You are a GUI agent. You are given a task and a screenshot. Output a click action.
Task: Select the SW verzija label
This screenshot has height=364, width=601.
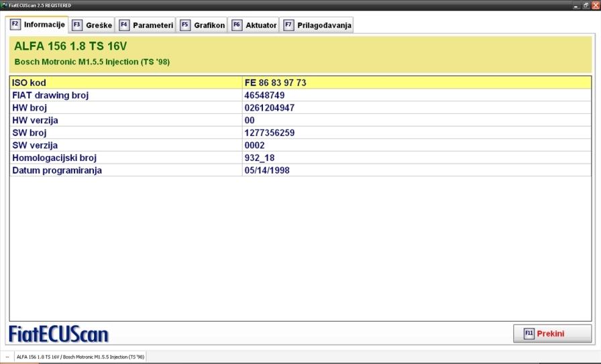tap(35, 145)
